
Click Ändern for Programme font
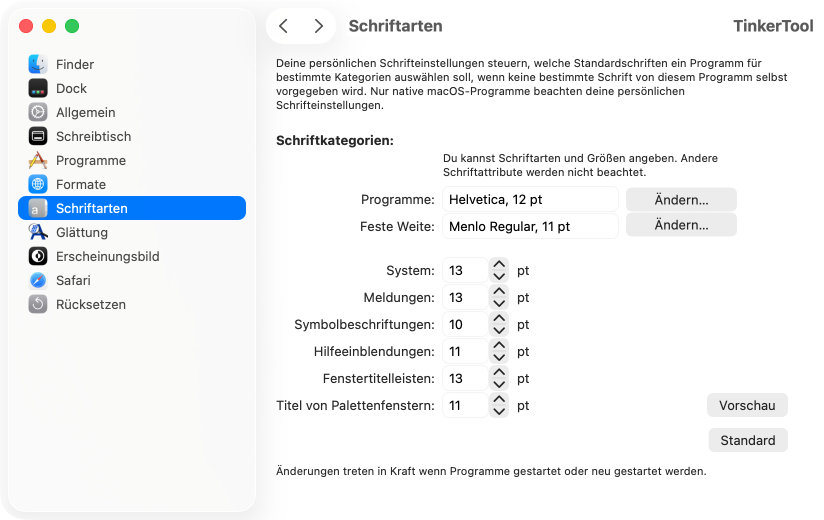coord(681,199)
